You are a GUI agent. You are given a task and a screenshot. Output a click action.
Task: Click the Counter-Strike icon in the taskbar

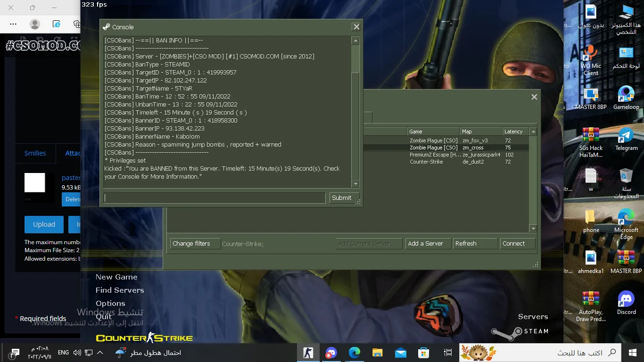coord(308,353)
